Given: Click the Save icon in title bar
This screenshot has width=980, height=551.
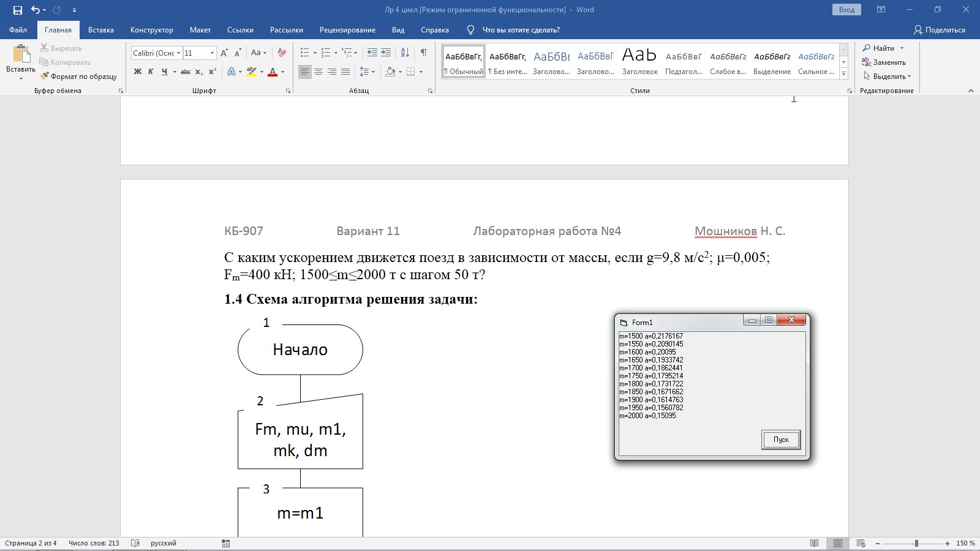Looking at the screenshot, I should [x=18, y=10].
